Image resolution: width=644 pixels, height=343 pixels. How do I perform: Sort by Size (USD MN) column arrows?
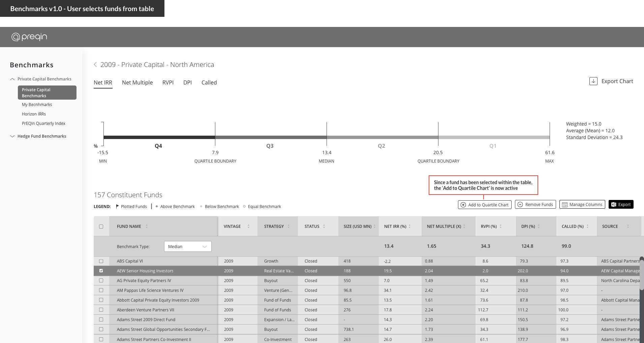[x=374, y=226]
